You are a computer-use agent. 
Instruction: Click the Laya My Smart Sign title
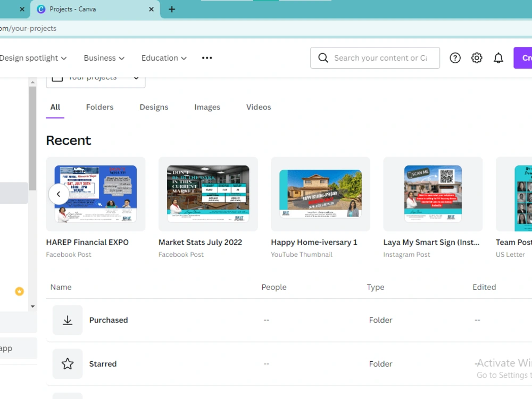click(431, 242)
